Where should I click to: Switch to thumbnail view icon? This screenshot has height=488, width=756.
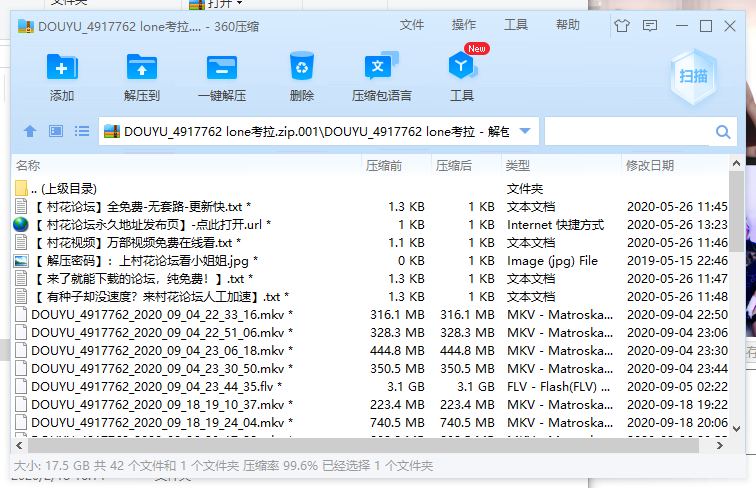pyautogui.click(x=56, y=131)
